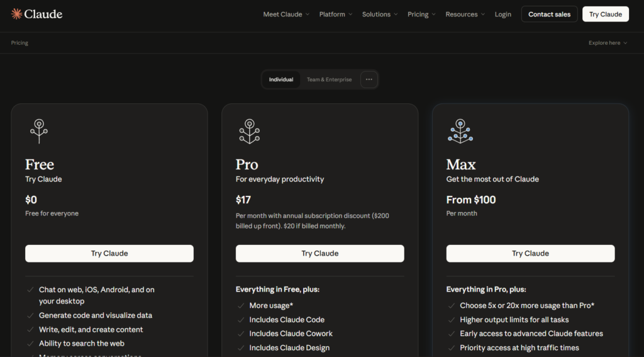
Task: Click the Free plan heading
Action: pyautogui.click(x=40, y=164)
